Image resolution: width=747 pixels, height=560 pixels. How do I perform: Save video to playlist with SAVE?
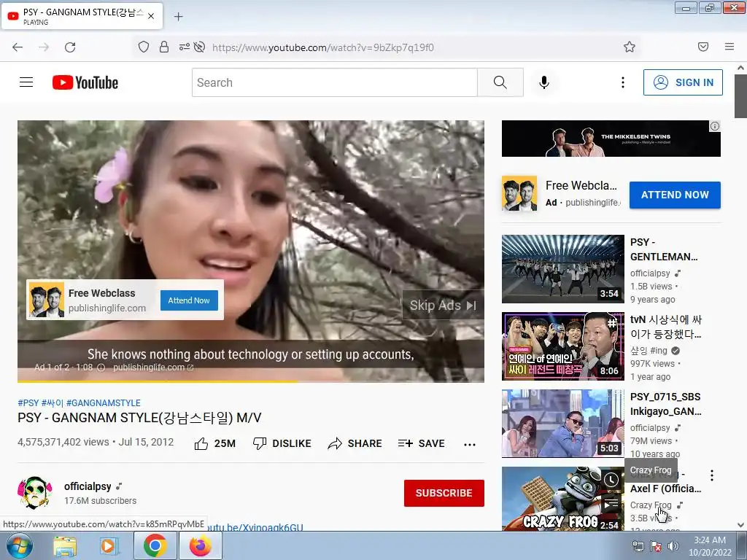click(x=421, y=444)
